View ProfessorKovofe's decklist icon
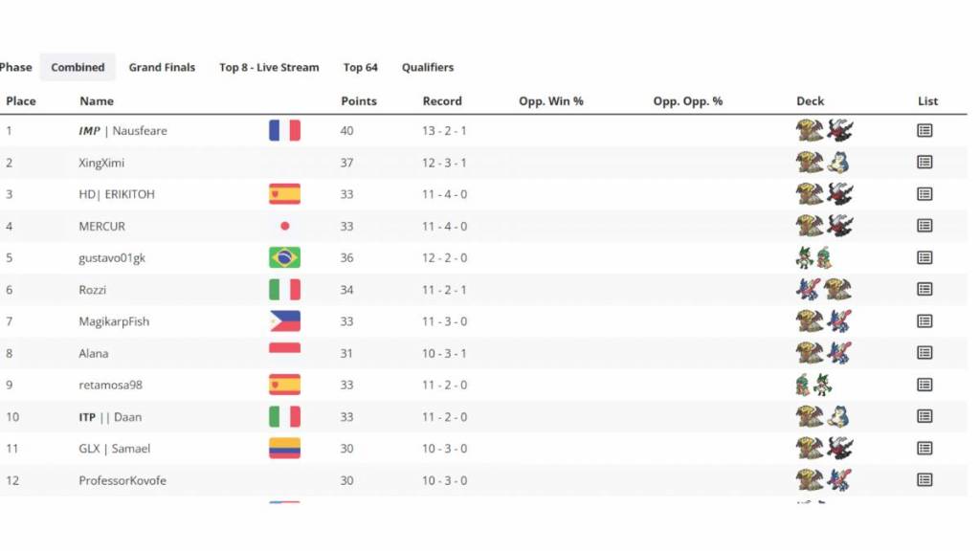 924,479
